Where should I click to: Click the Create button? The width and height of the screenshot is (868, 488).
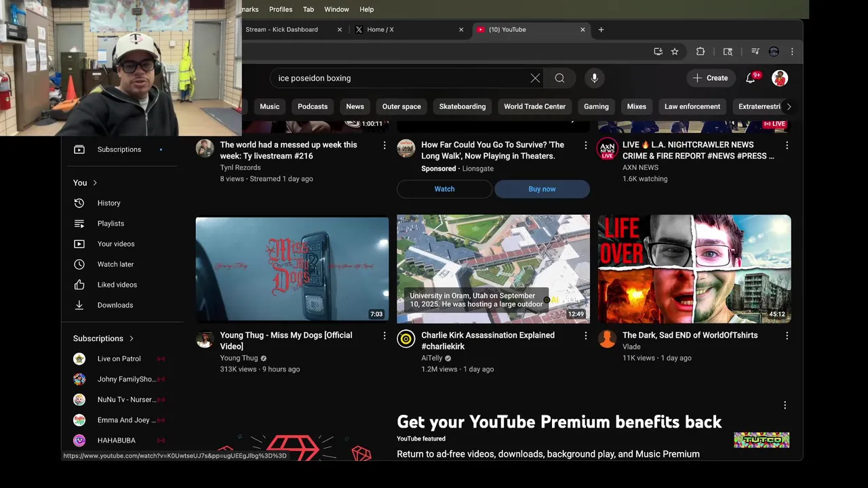click(x=710, y=78)
